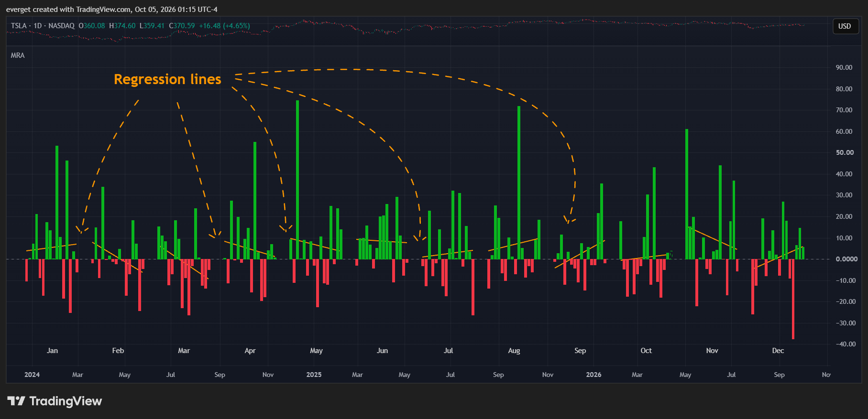The width and height of the screenshot is (868, 419).
Task: Click the +16.48 (+4.65%) change value
Action: click(224, 26)
